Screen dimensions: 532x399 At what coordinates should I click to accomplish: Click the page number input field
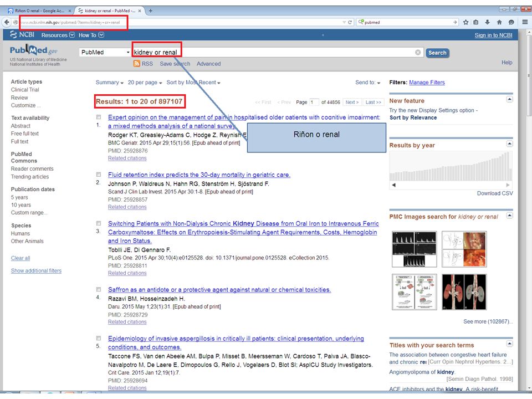click(314, 102)
